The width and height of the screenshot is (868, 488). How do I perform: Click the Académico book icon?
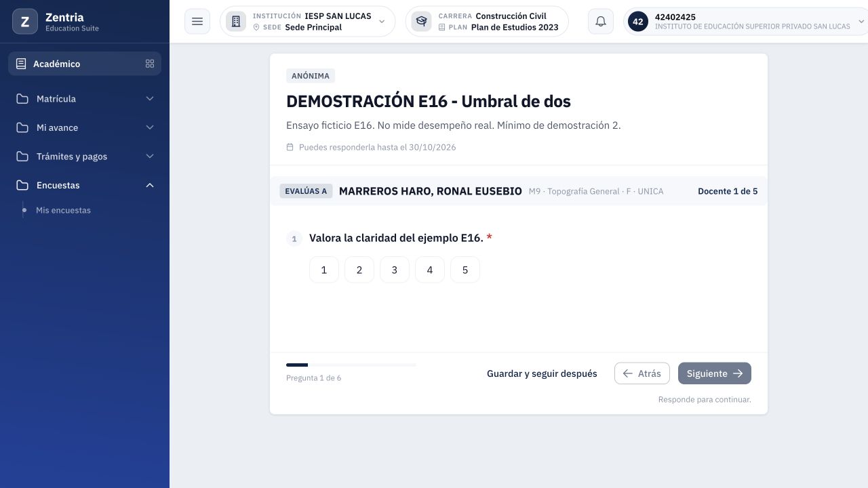point(21,64)
